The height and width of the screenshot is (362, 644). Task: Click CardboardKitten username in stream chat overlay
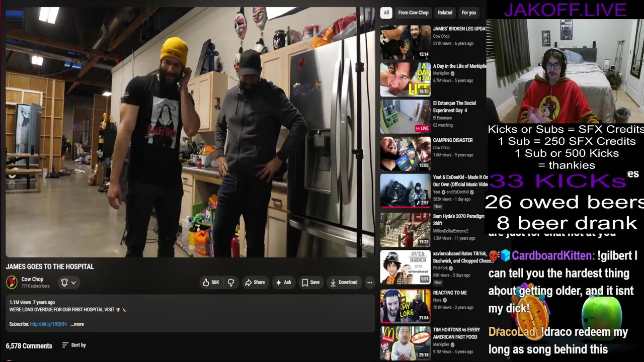pyautogui.click(x=553, y=256)
